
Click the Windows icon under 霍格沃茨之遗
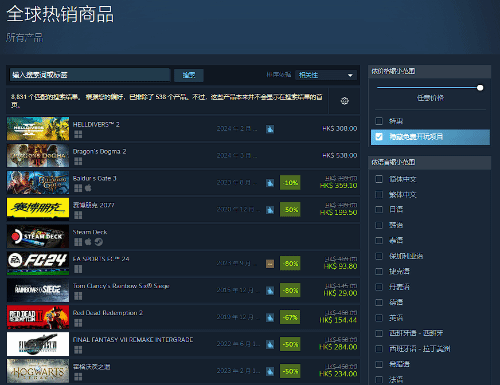click(x=78, y=377)
